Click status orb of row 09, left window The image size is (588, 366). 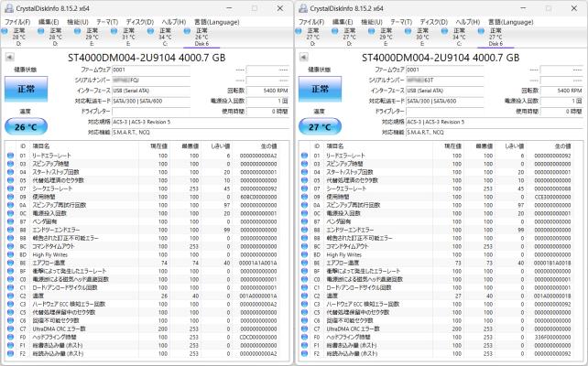10,197
